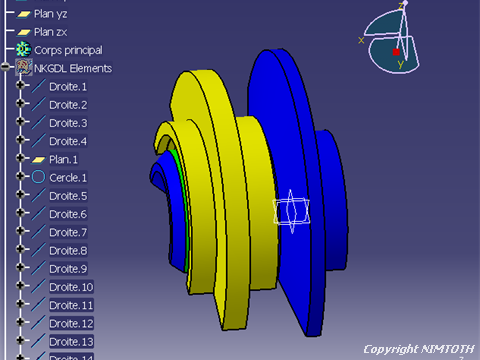
Task: Click the Corps principal gear icon
Action: (x=23, y=49)
